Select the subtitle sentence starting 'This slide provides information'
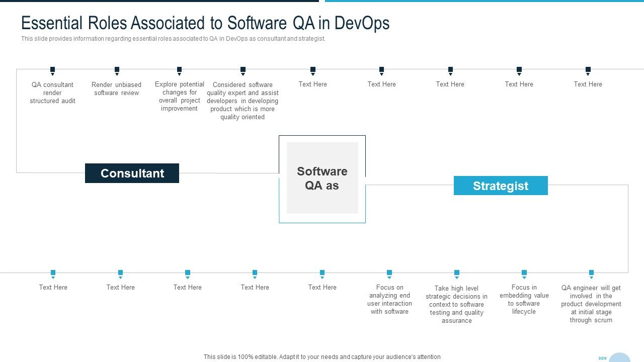This screenshot has height=362, width=644. pos(174,39)
